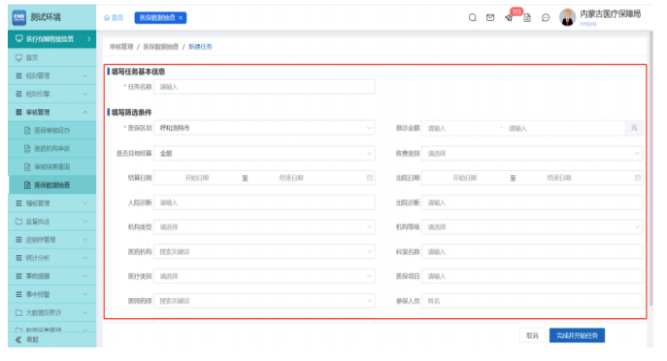Viewport: 667px width, 361px height.
Task: Collapse the 审核管理 sidebar group chevron
Action: click(x=85, y=112)
